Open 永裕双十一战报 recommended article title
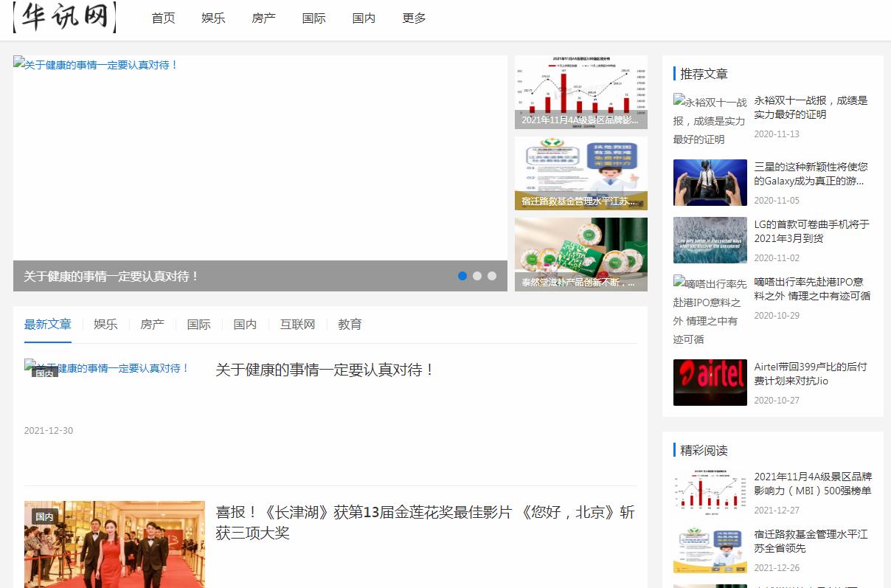891x588 pixels. [x=811, y=108]
